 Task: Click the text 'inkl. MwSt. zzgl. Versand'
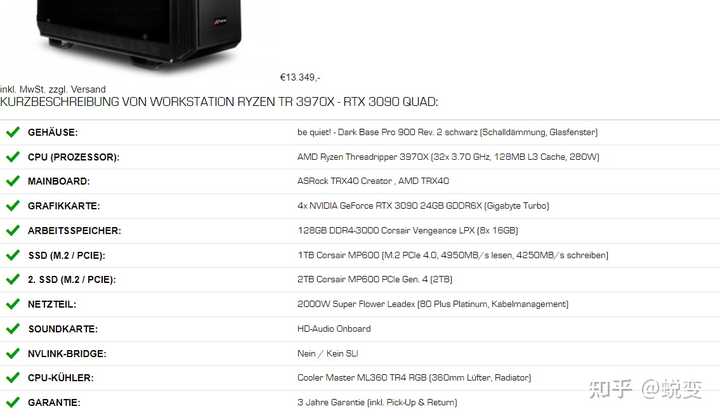(53, 89)
